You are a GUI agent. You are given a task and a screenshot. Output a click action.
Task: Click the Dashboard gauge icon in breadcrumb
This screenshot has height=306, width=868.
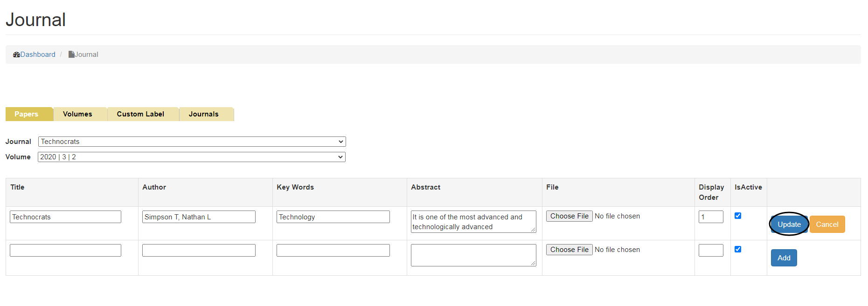(x=16, y=54)
